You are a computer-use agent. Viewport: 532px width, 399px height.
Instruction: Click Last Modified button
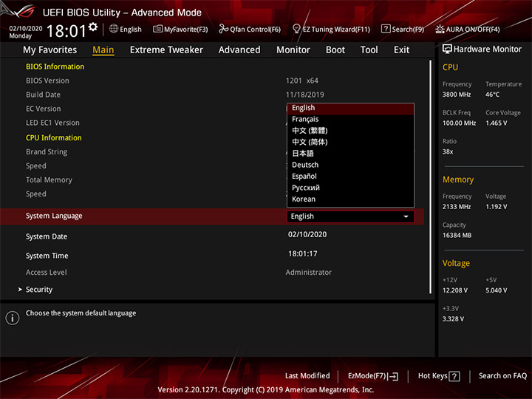pyautogui.click(x=307, y=376)
